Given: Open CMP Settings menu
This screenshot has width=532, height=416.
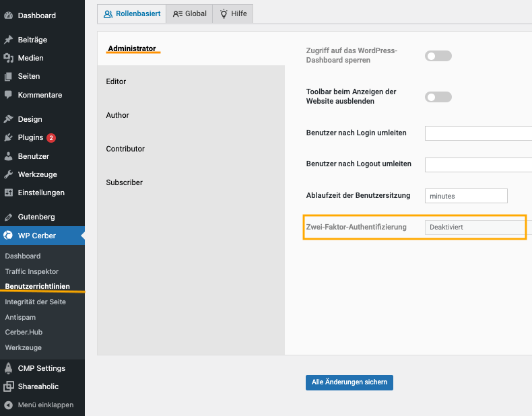Looking at the screenshot, I should tap(42, 368).
